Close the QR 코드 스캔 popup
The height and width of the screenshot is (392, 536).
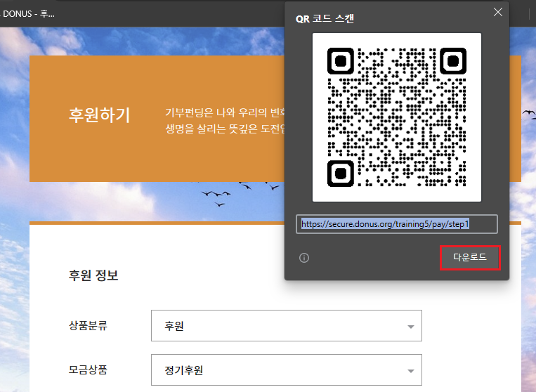pos(497,13)
